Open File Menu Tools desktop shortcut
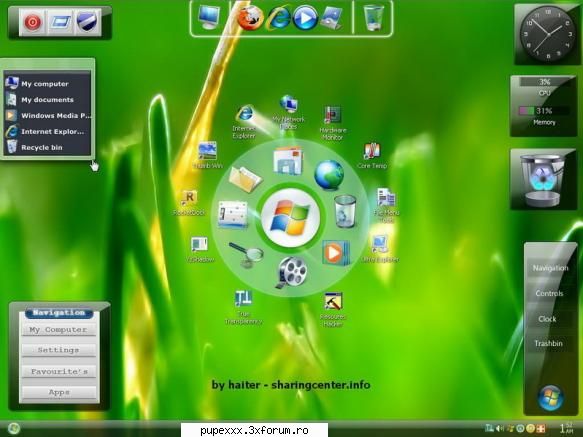 click(386, 206)
